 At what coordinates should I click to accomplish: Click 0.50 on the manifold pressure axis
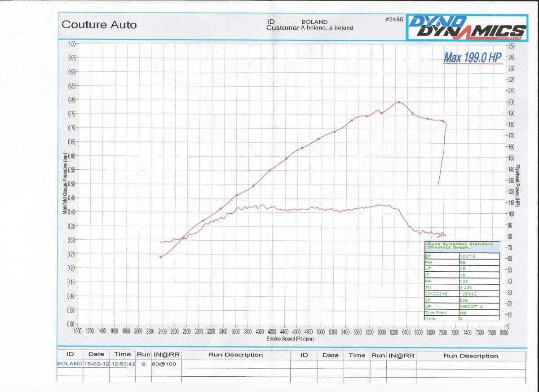pos(71,184)
